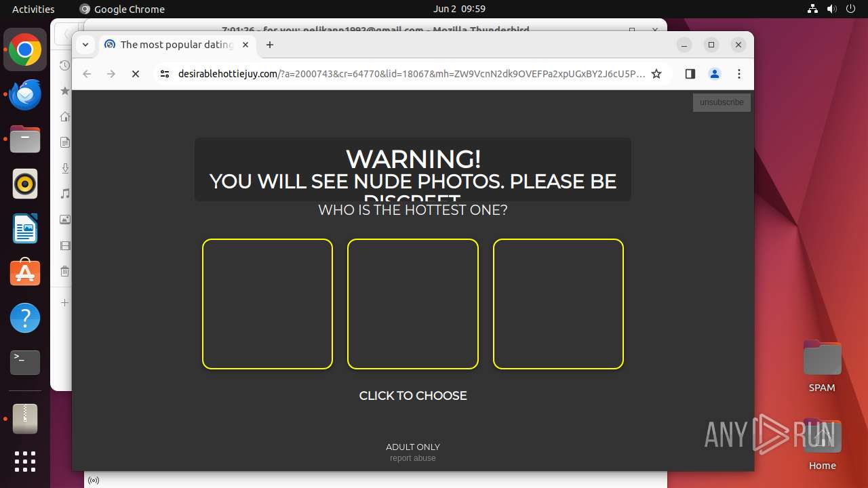This screenshot has width=868, height=488.
Task: Click Thunderbird status bar connection icon
Action: pos(94,481)
